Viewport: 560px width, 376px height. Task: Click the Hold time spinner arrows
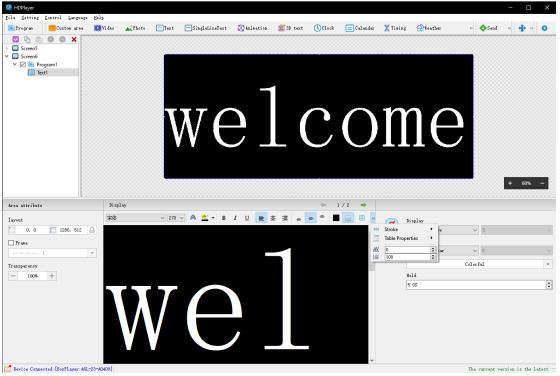pos(549,285)
